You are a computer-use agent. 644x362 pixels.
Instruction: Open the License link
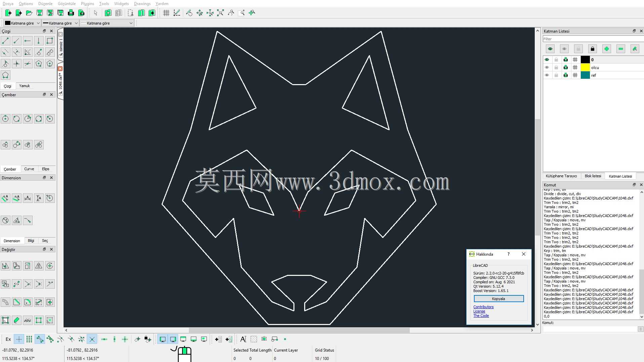pyautogui.click(x=479, y=311)
